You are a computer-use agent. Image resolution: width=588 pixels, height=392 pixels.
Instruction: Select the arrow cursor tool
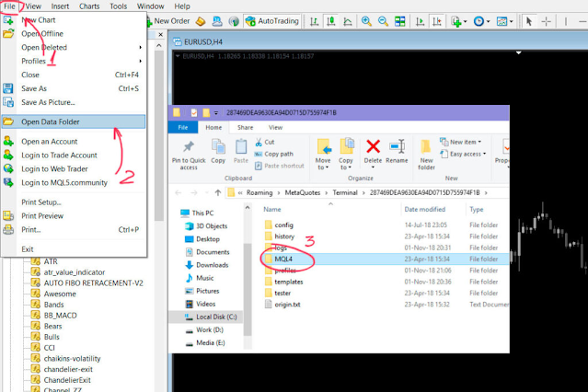[x=529, y=21]
